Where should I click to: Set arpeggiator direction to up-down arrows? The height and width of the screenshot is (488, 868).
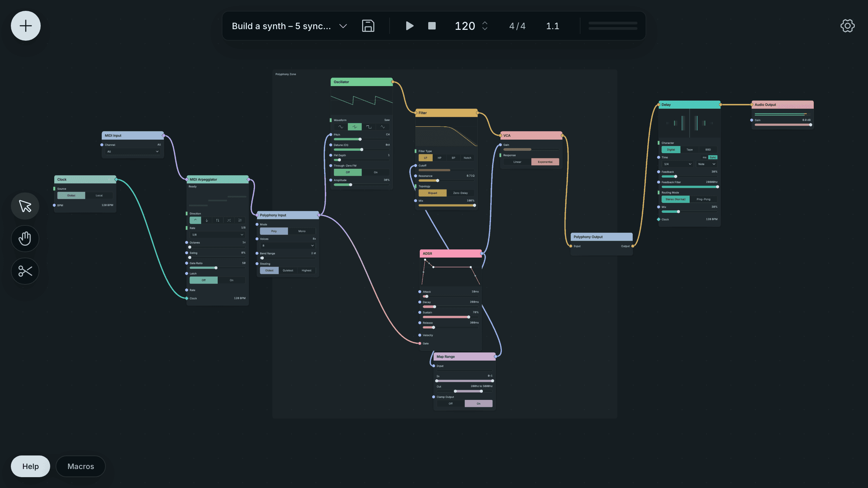[x=218, y=220]
